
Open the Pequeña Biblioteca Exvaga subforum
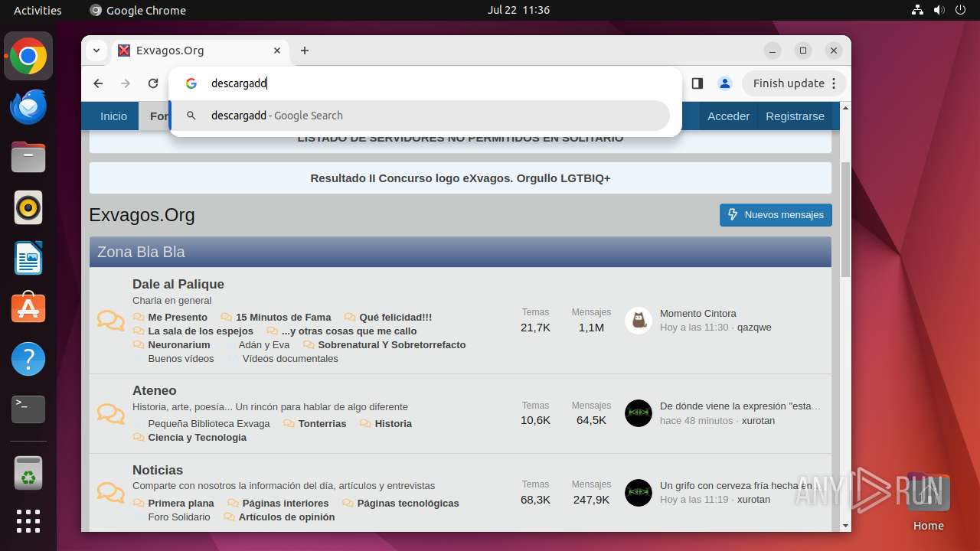tap(209, 423)
